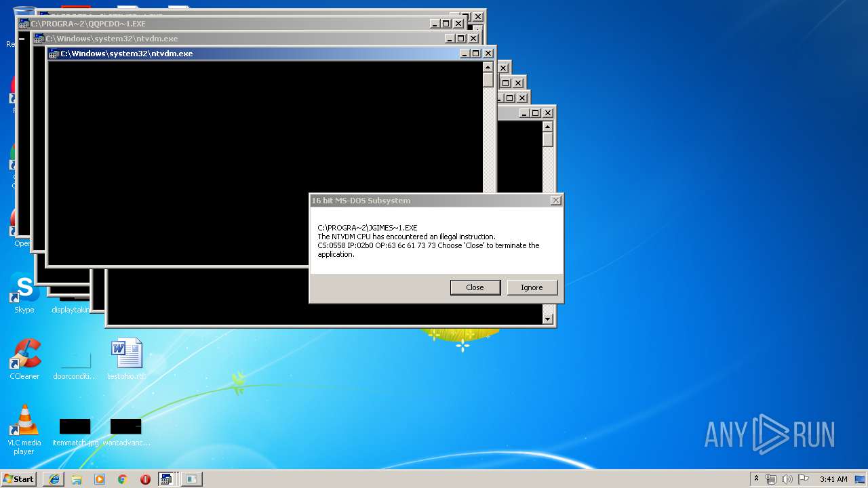
Task: Select the VLC media player desktop shortcut
Action: pyautogui.click(x=24, y=430)
